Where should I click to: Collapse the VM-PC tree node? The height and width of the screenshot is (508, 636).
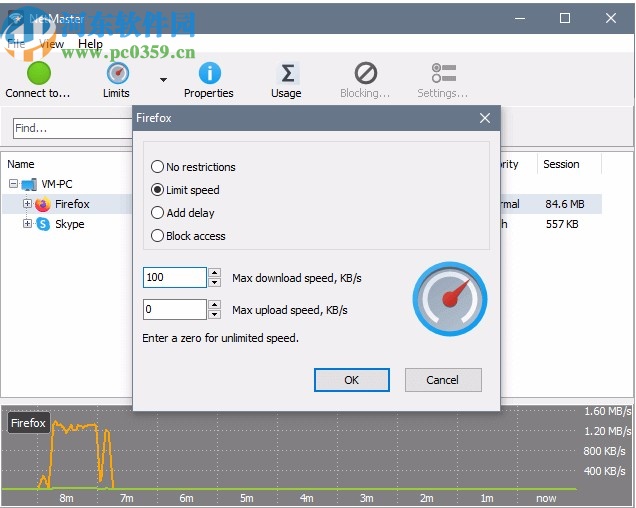click(x=13, y=184)
